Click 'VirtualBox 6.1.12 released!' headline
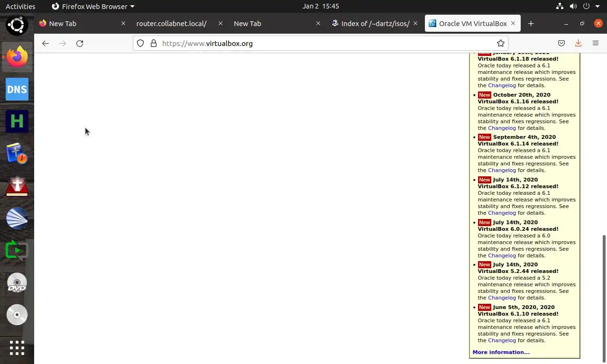Viewport: 607px width, 364px height. click(x=518, y=186)
